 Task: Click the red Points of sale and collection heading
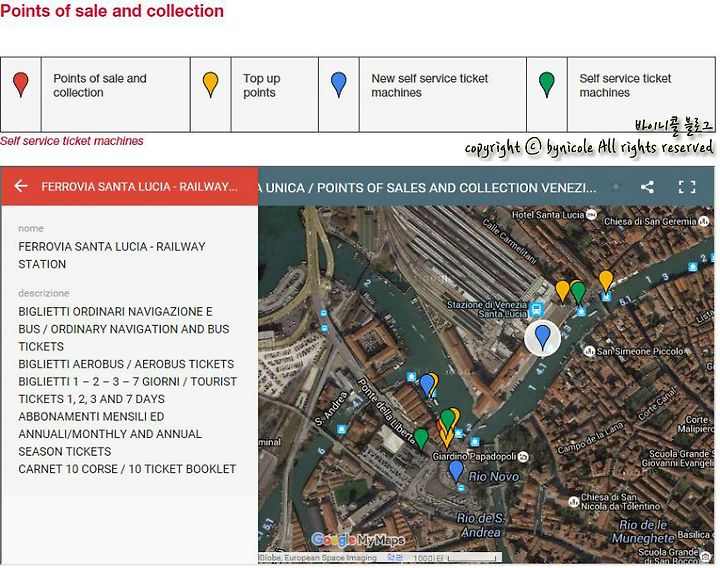pos(112,11)
